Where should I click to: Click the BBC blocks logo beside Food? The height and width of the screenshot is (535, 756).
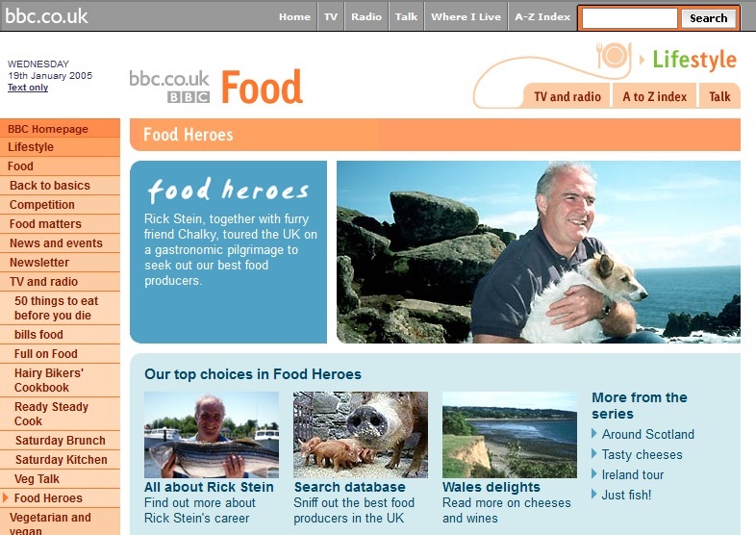pos(189,97)
